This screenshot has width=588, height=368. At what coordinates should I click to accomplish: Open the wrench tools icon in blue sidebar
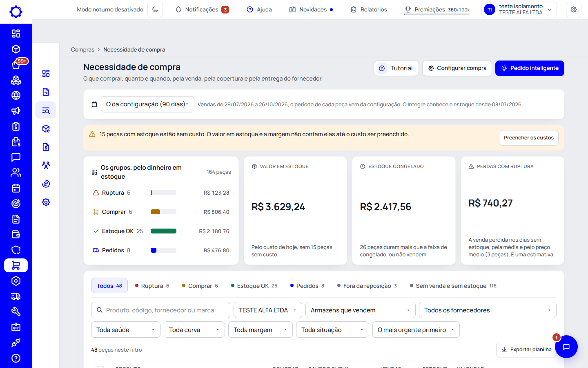coord(16,312)
